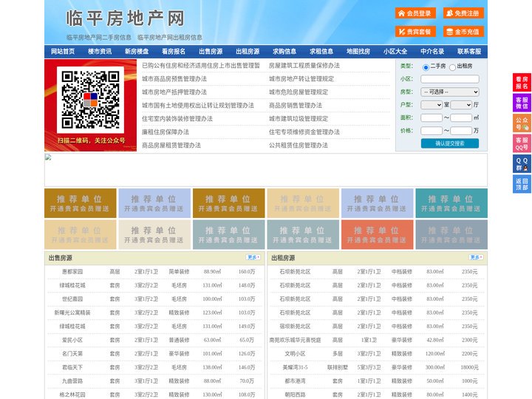Screen dimensions: 532x399
Task: Open 商品房屋租赁管理办法 link
Action: [171, 146]
